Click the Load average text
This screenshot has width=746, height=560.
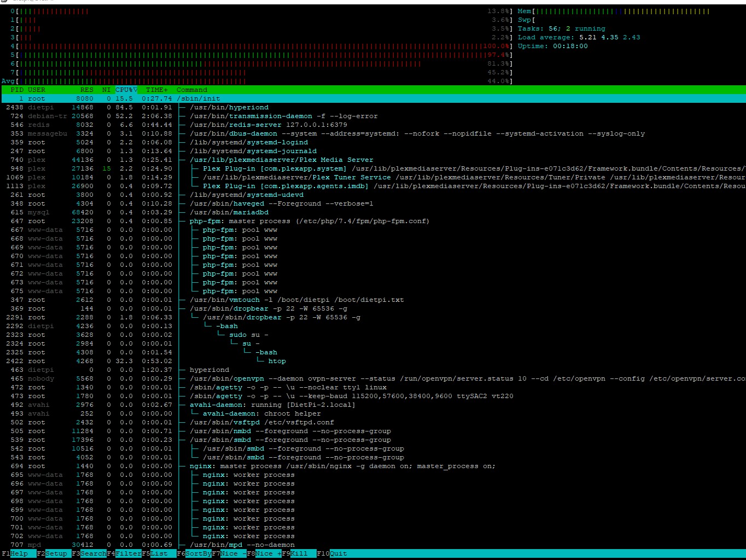pos(579,37)
